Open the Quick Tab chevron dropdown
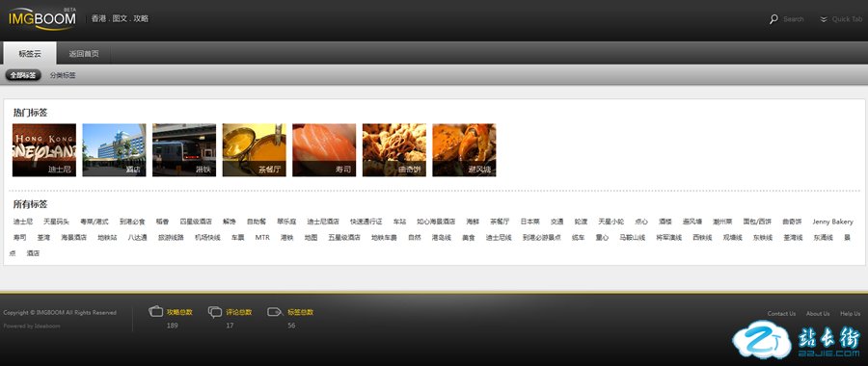Image resolution: width=868 pixels, height=366 pixels. pos(824,19)
